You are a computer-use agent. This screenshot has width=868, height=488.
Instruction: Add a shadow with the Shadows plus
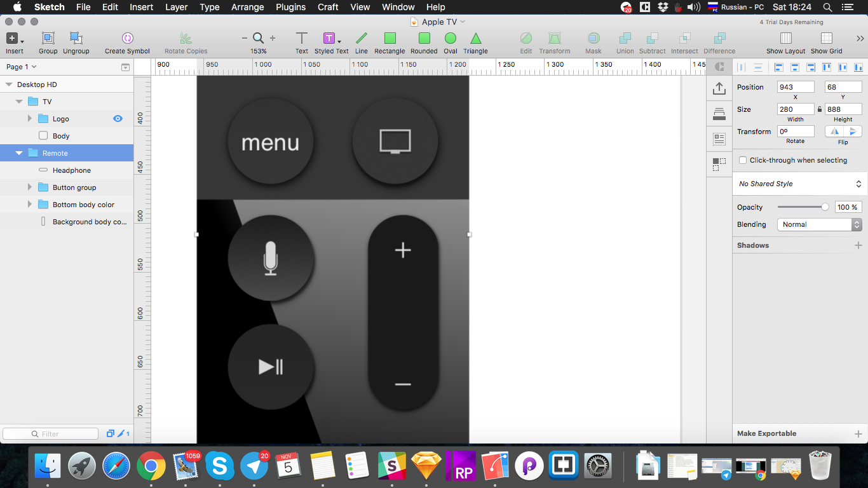(858, 245)
